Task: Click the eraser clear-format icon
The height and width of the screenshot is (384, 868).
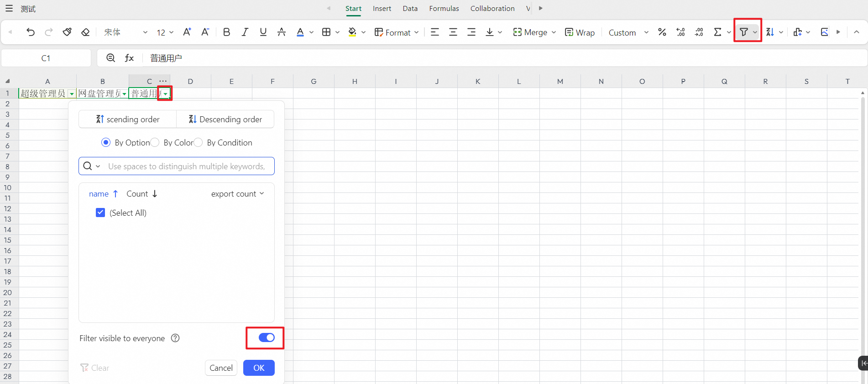Action: [x=85, y=32]
